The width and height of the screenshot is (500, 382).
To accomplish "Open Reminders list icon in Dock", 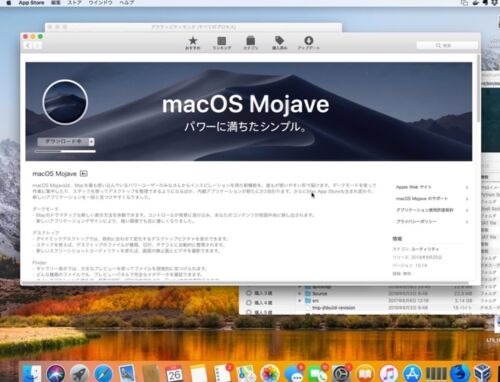I will tap(222, 373).
